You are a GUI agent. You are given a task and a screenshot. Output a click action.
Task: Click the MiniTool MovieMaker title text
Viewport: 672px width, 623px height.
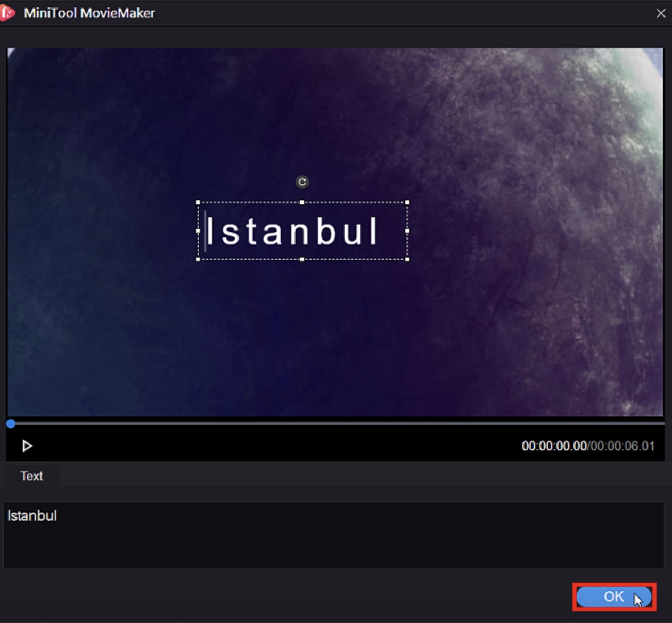pos(89,13)
